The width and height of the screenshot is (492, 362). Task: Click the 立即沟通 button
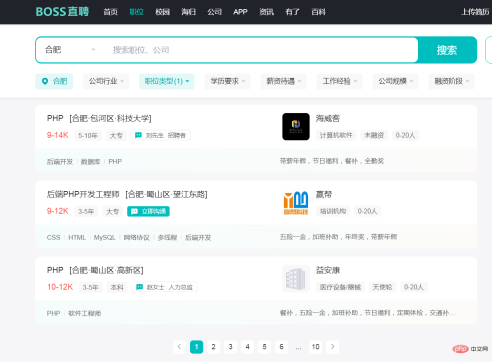click(148, 211)
